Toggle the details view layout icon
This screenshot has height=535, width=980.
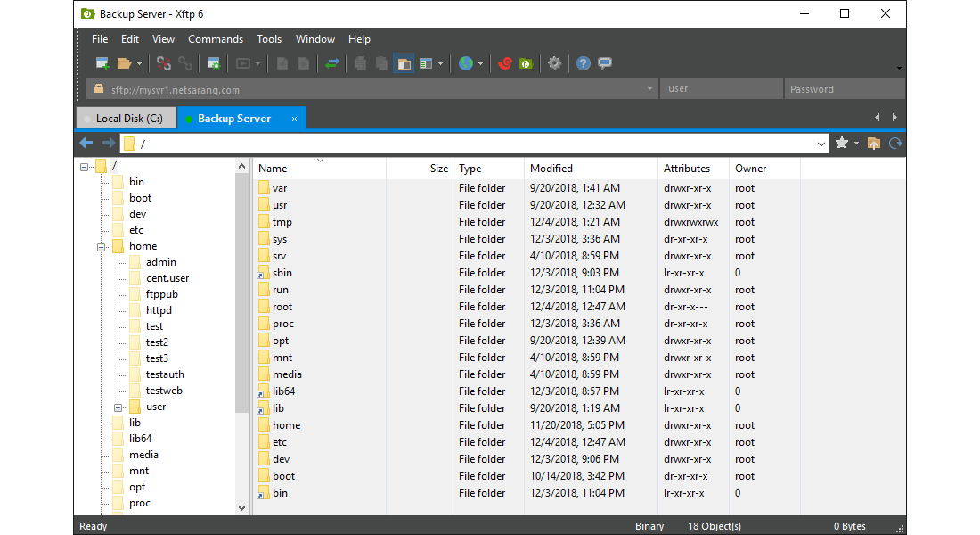(x=426, y=62)
